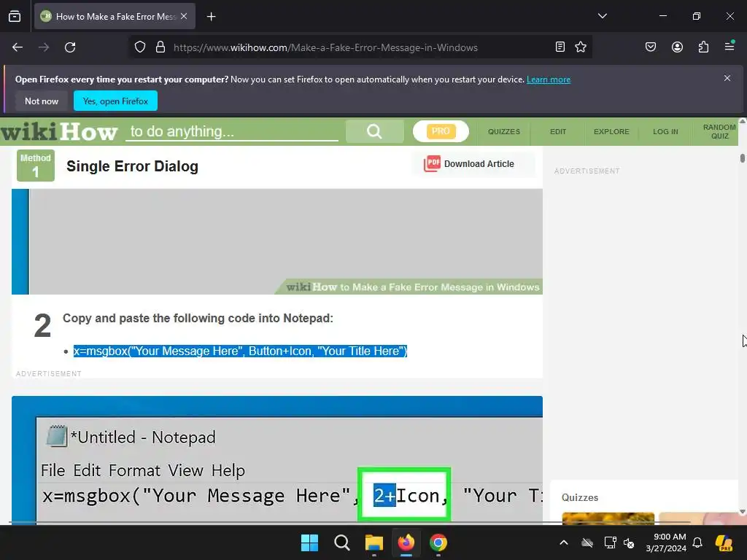Open Google Chrome from taskbar

coord(438,542)
